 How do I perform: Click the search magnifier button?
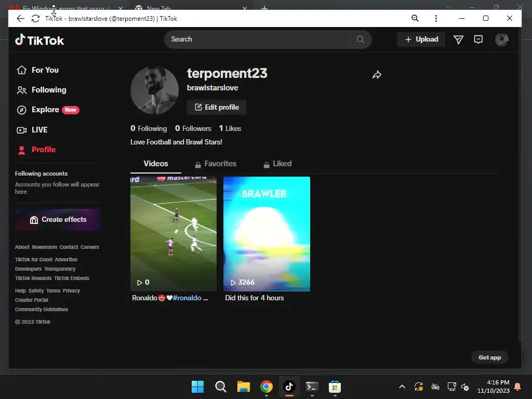tap(361, 39)
